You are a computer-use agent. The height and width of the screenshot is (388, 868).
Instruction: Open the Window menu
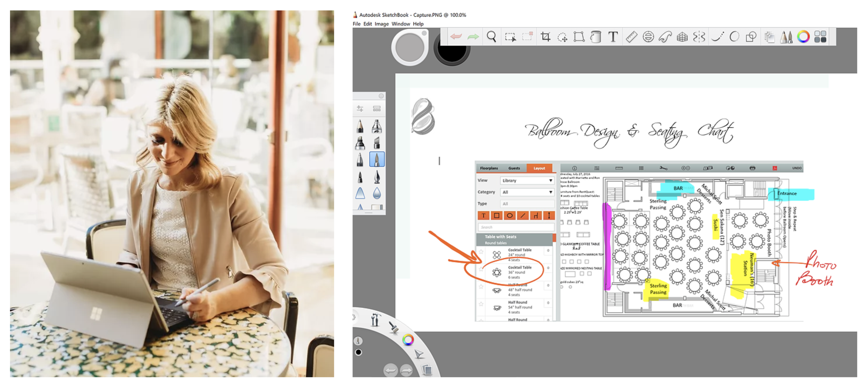tap(400, 24)
